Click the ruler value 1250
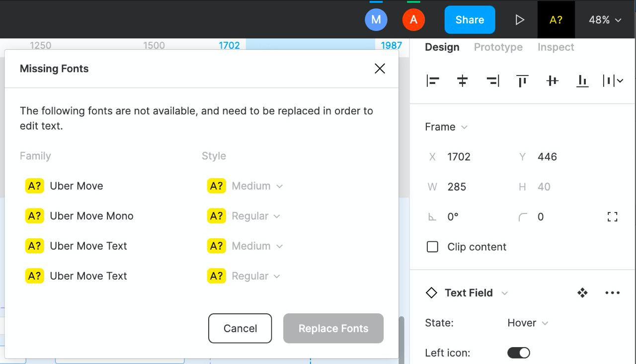This screenshot has height=364, width=636. point(40,45)
